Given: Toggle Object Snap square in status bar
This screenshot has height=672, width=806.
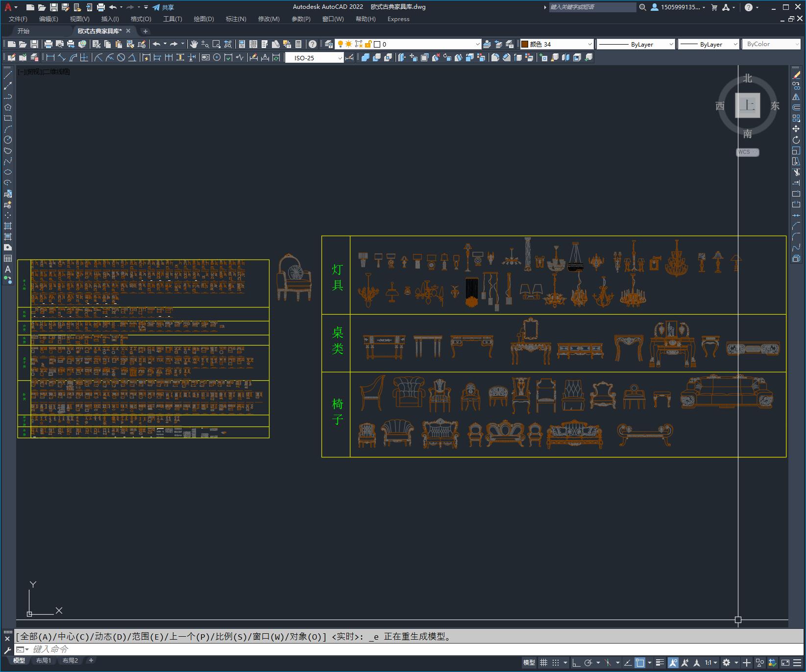Looking at the screenshot, I should pyautogui.click(x=640, y=663).
